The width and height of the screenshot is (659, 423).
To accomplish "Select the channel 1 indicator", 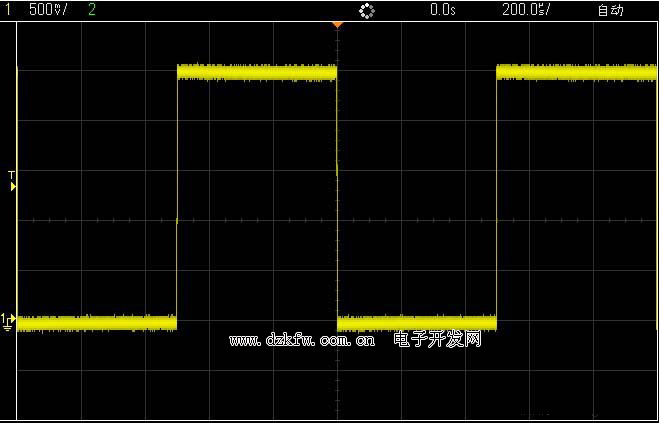I will click(8, 10).
